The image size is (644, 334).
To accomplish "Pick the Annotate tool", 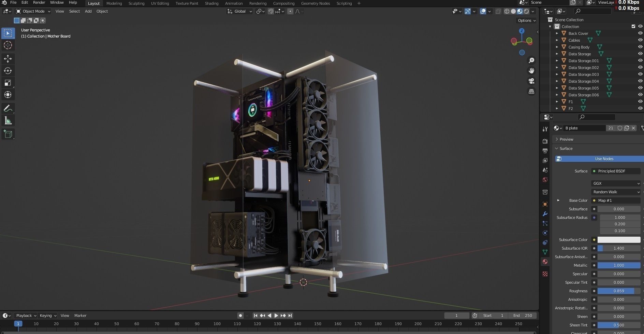I will [x=8, y=109].
